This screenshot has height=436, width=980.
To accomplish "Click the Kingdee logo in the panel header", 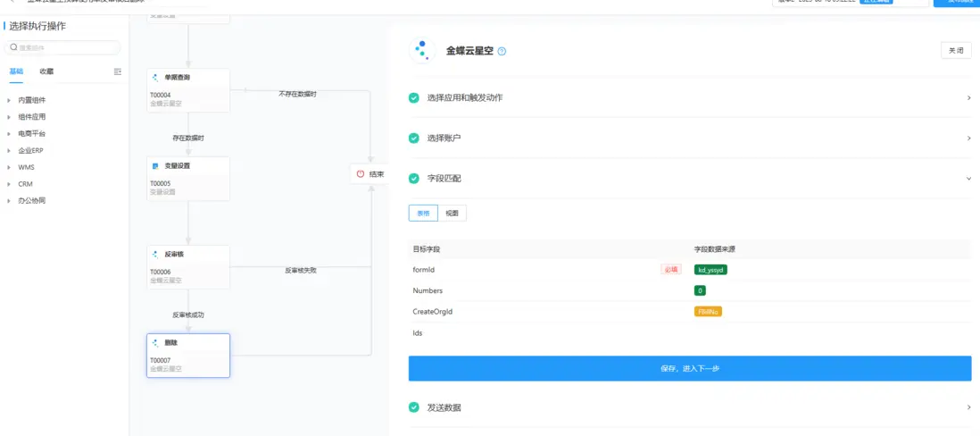I will (x=422, y=51).
